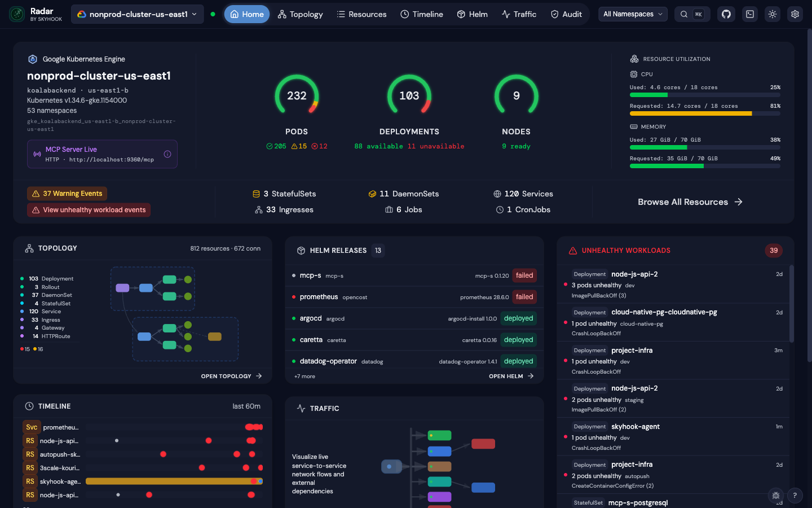Click the Google Kubernetes Engine icon
This screenshot has width=812, height=508.
(33, 59)
